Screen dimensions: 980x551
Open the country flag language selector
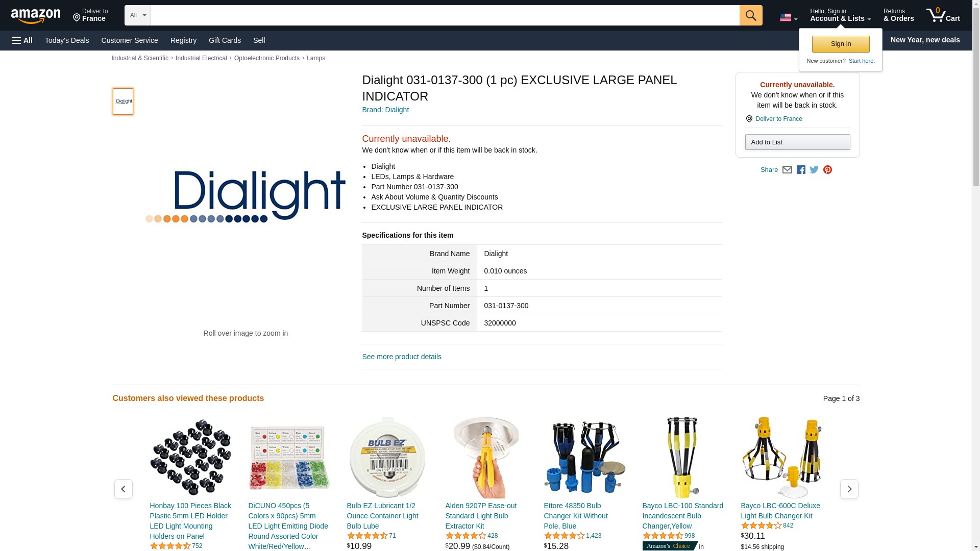click(788, 18)
